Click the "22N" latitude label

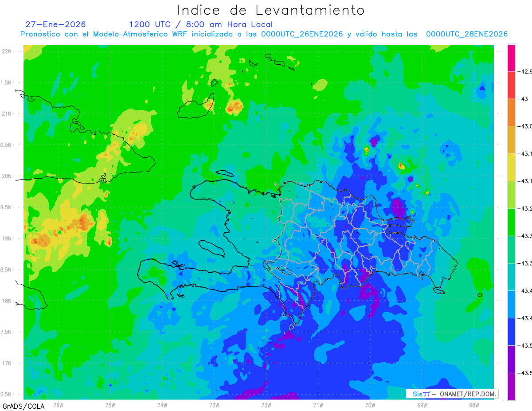7,51
